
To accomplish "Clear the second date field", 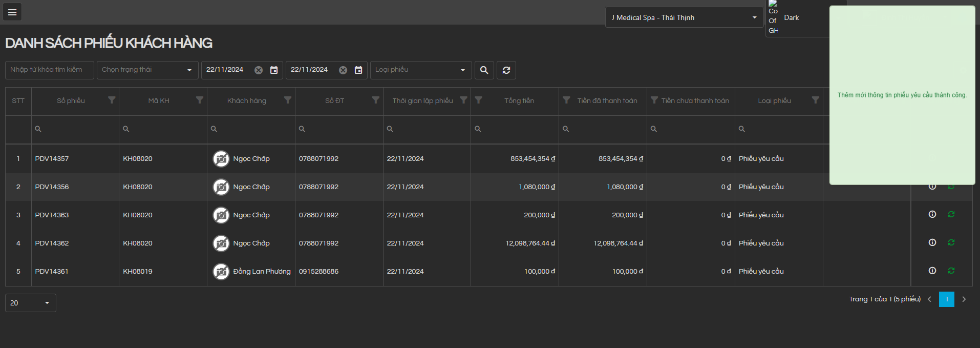I will pos(343,70).
